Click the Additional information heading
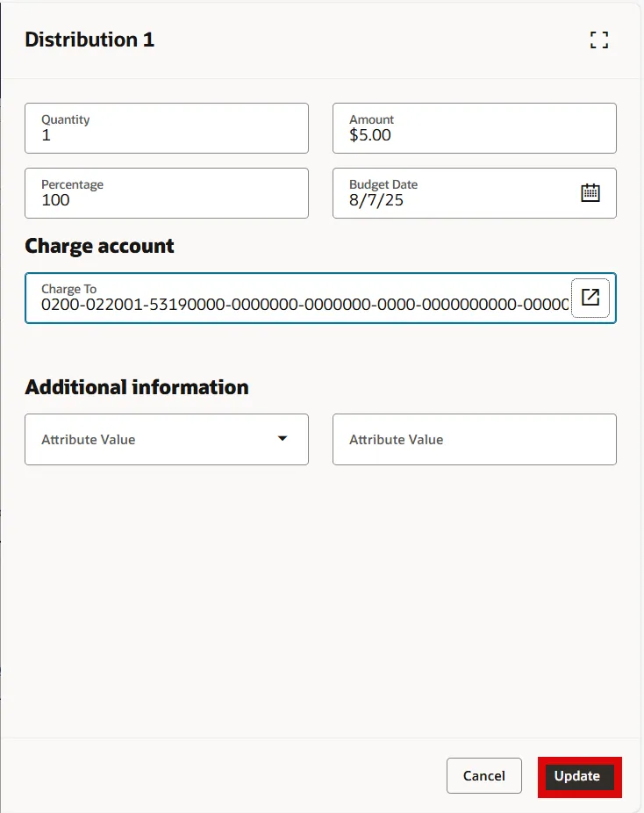 [136, 387]
